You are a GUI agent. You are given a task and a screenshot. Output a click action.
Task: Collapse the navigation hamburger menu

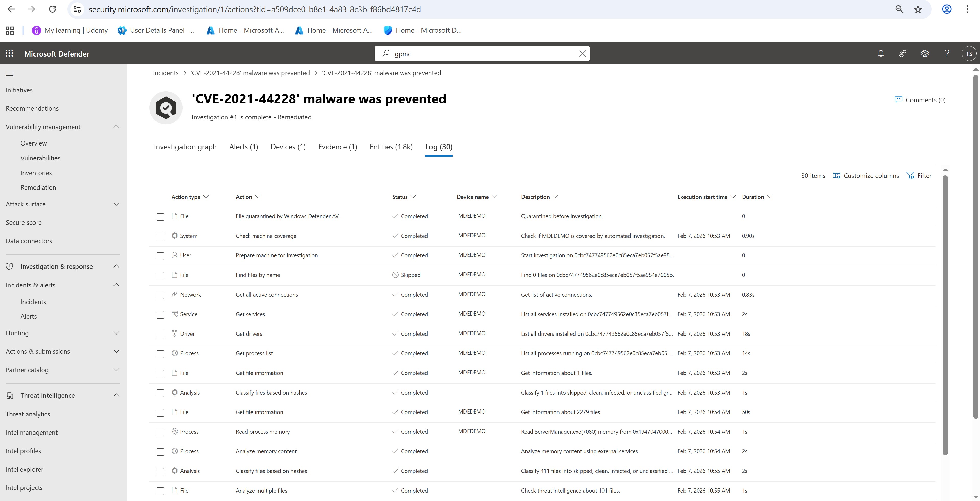pyautogui.click(x=9, y=74)
